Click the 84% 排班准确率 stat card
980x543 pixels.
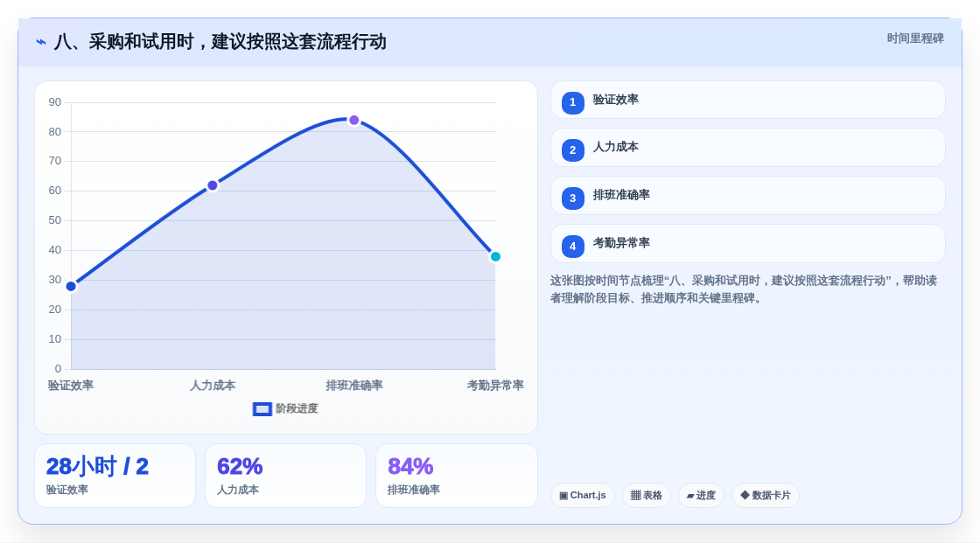click(456, 477)
